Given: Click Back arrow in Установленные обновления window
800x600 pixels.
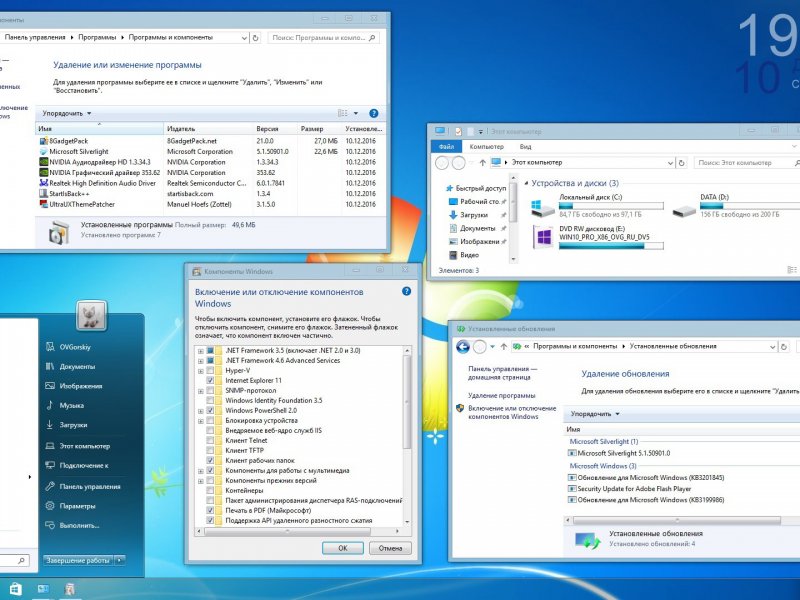Looking at the screenshot, I should [463, 347].
